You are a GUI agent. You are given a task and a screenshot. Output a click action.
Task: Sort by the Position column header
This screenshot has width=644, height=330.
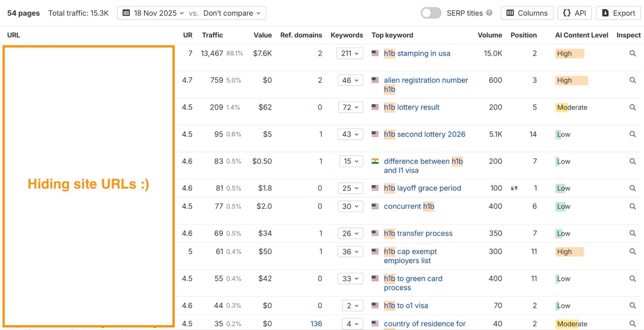pyautogui.click(x=524, y=35)
